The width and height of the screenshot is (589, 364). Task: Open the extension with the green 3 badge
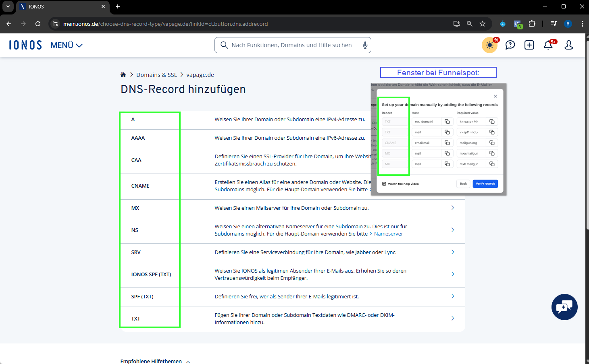click(x=518, y=24)
